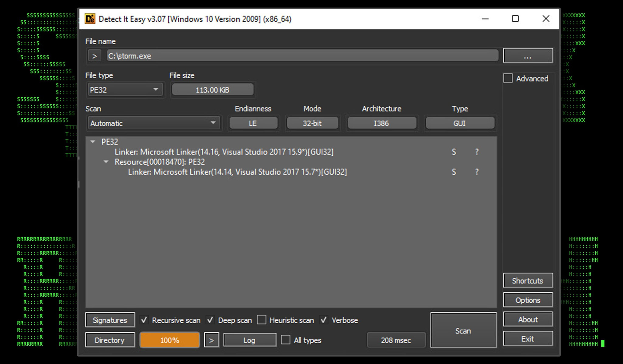Enable the Advanced checkbox
The image size is (623, 364).
508,78
